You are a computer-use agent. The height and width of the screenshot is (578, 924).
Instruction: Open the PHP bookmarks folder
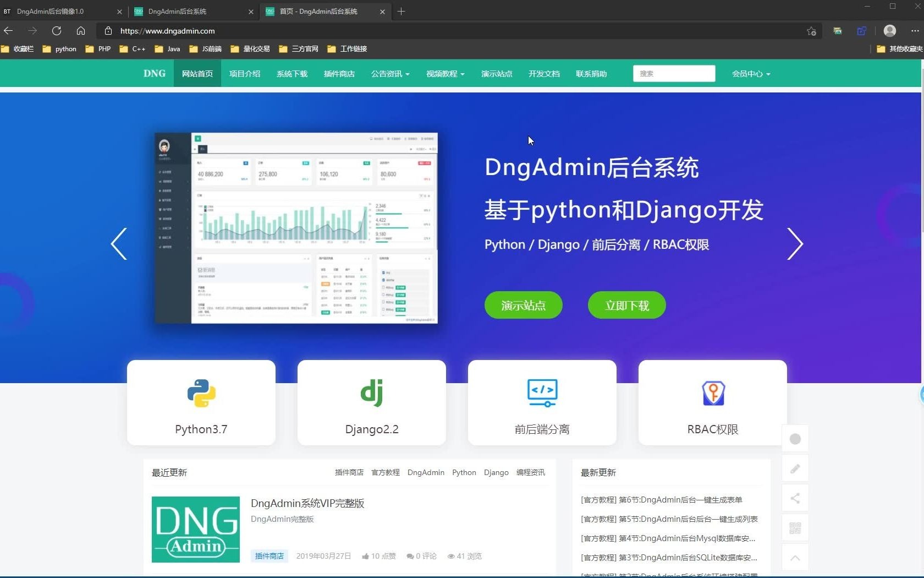(x=98, y=49)
